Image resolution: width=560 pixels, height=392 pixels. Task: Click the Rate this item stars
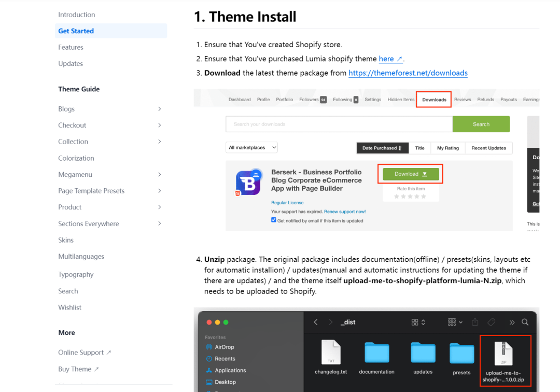tap(410, 197)
